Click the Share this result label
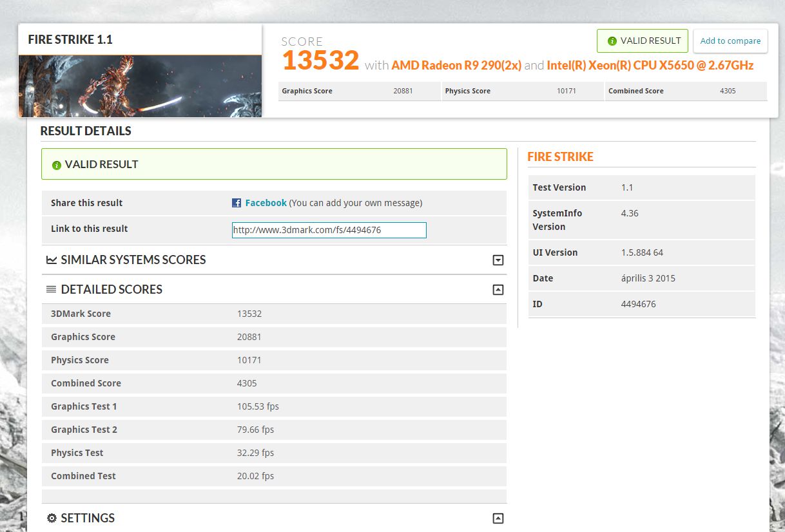The width and height of the screenshot is (785, 532). click(x=86, y=203)
